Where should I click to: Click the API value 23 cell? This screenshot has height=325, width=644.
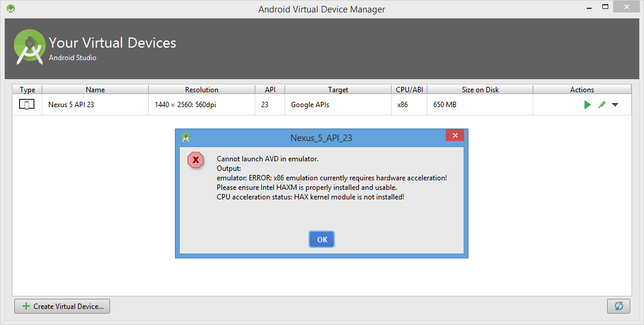click(270, 105)
